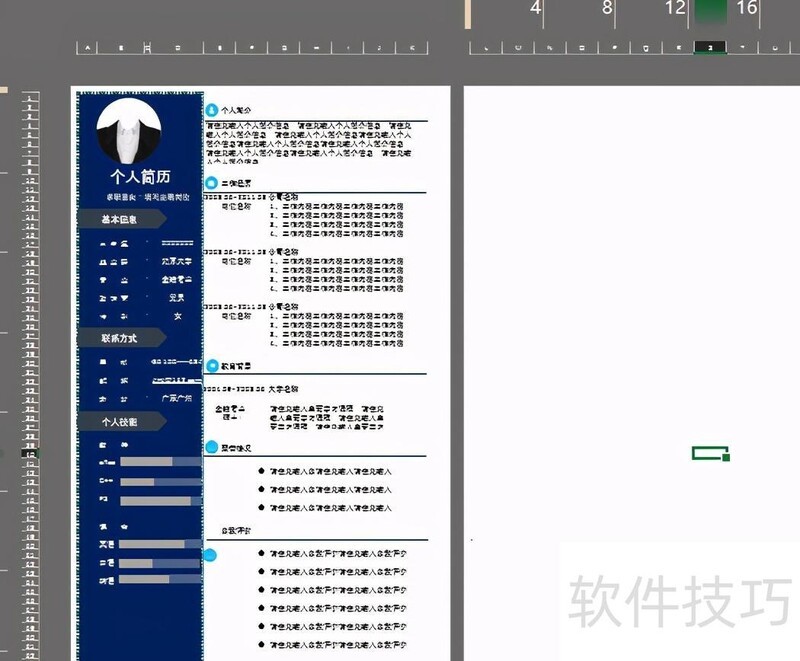Click the dark highlighted column header

point(710,47)
